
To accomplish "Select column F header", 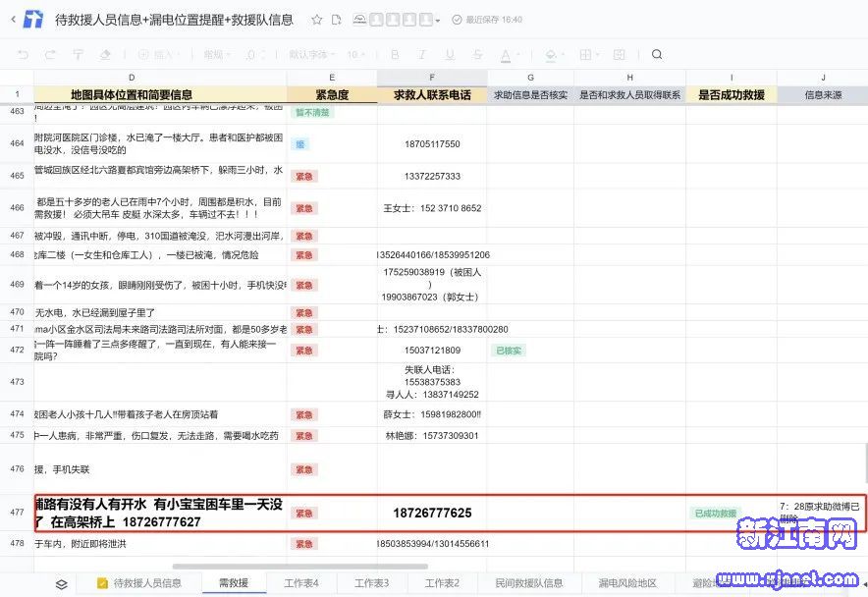I will pos(432,78).
